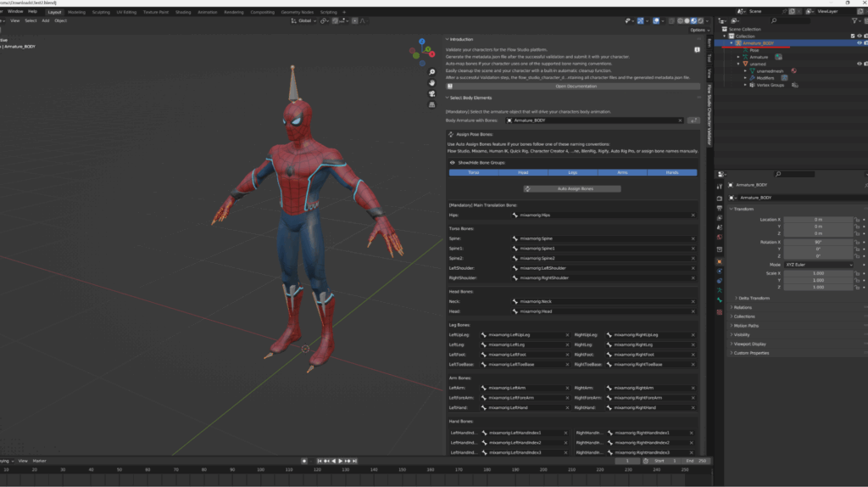
Task: Open the orange Object properties tab icon
Action: [x=719, y=261]
